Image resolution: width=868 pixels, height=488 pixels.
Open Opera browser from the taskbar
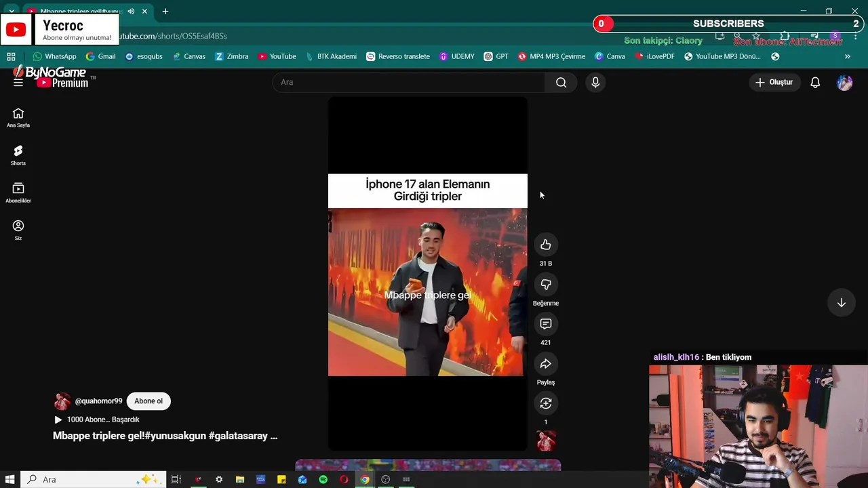[x=344, y=479]
